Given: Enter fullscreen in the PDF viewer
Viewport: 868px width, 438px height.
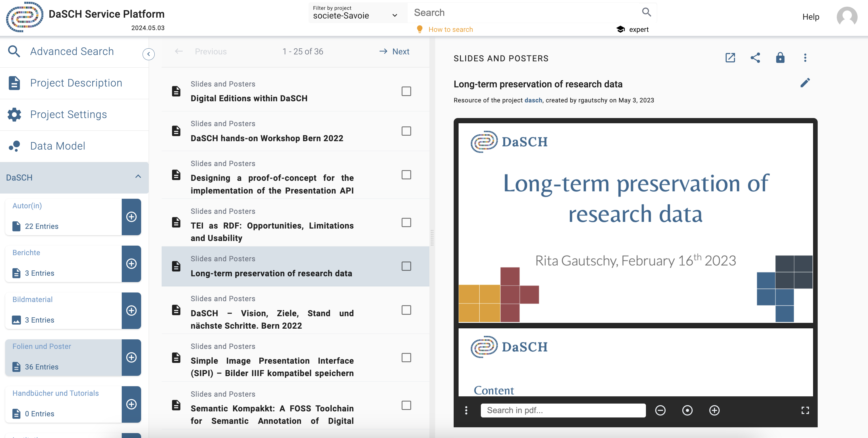Looking at the screenshot, I should tap(806, 410).
